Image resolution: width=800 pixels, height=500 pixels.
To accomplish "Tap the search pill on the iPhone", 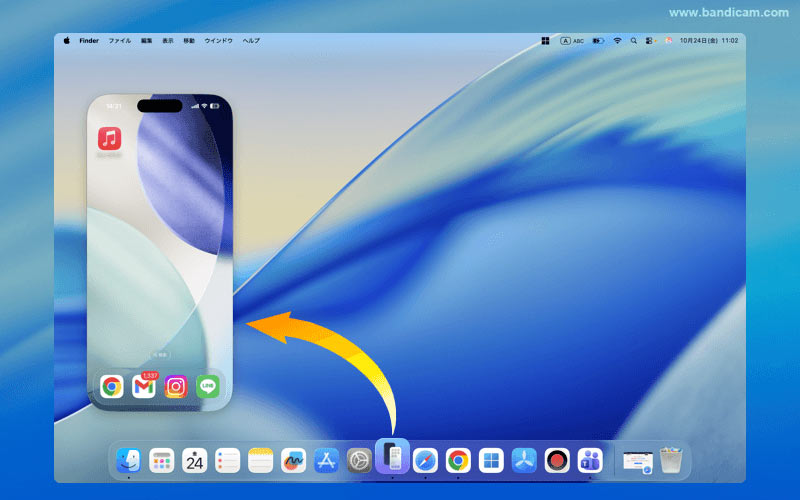I will [160, 354].
